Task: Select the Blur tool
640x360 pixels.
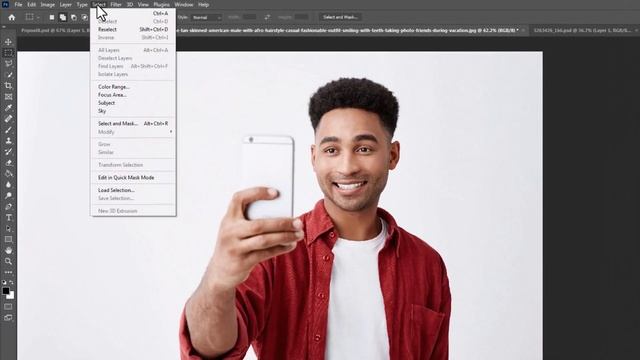Action: point(8,184)
